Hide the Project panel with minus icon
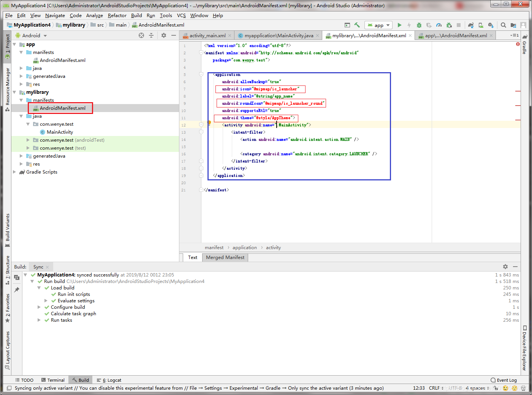 (174, 35)
